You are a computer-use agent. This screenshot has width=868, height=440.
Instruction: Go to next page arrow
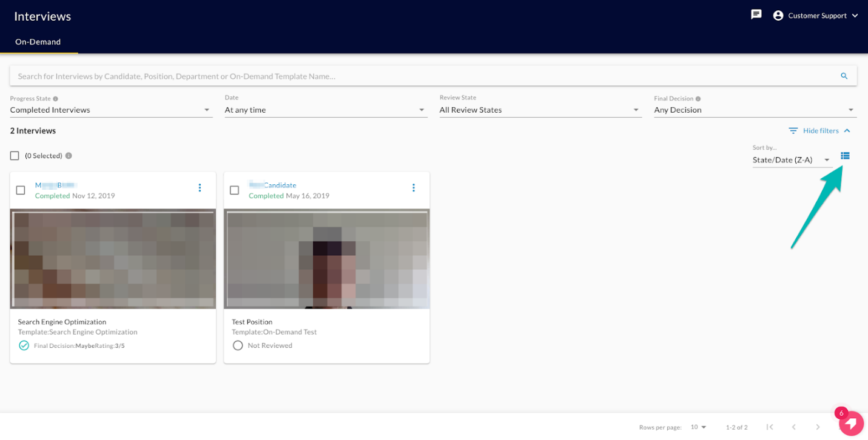818,427
